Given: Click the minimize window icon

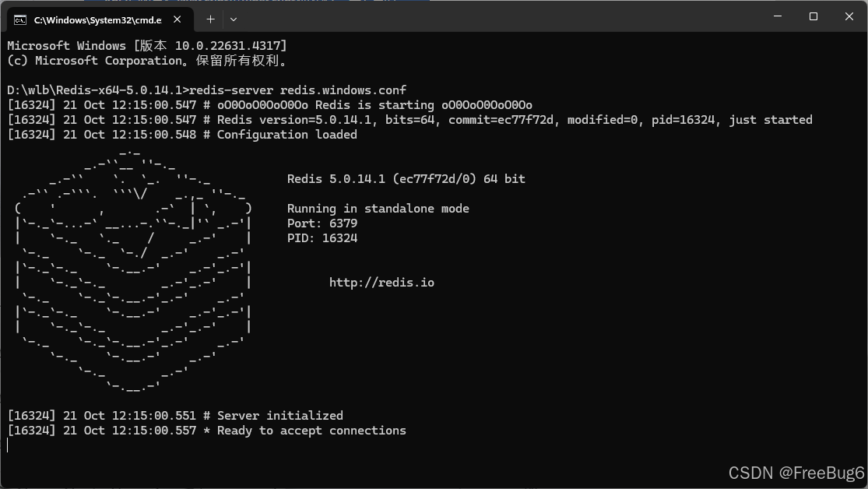Looking at the screenshot, I should point(776,16).
